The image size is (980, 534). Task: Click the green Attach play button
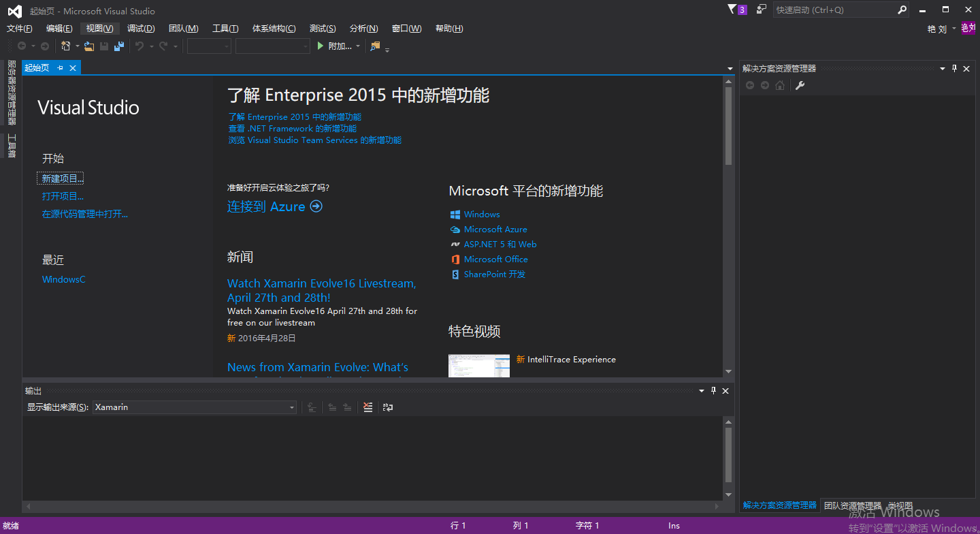pyautogui.click(x=321, y=46)
